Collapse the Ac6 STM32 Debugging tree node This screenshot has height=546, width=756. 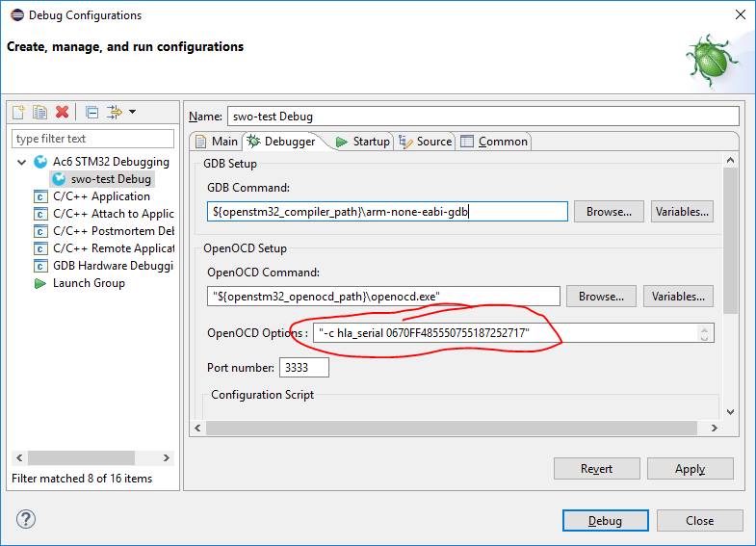(22, 162)
